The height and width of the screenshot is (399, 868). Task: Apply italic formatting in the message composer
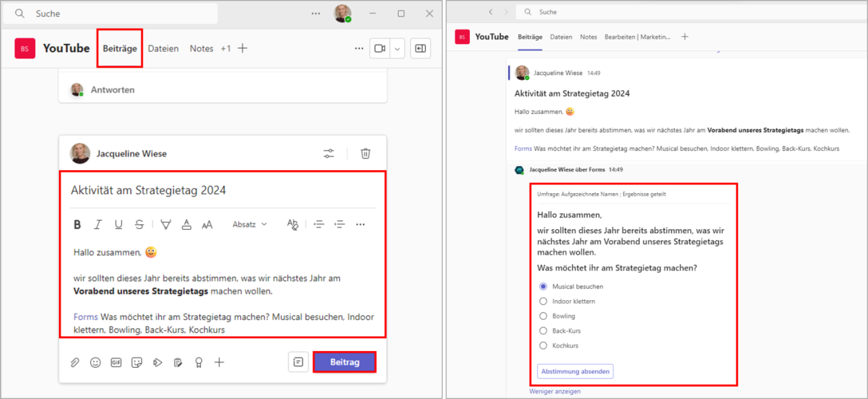(x=98, y=224)
